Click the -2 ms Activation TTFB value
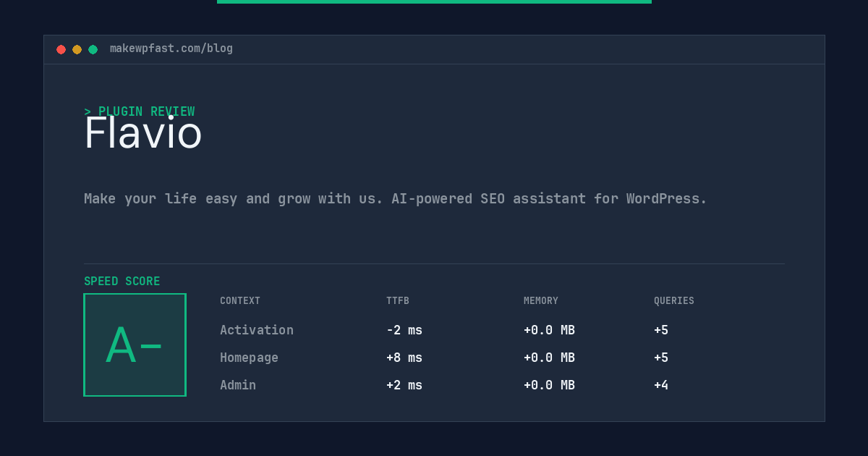The image size is (868, 456). pyautogui.click(x=404, y=330)
